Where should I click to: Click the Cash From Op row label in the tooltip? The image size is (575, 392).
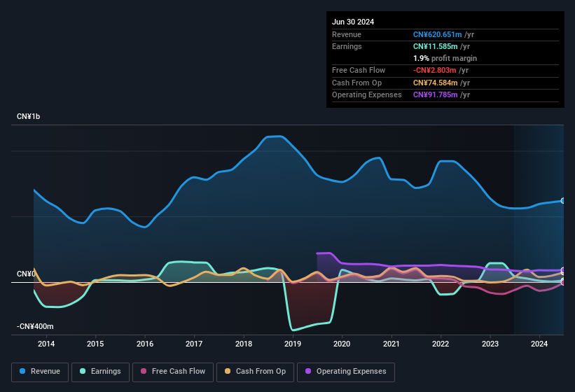point(356,83)
